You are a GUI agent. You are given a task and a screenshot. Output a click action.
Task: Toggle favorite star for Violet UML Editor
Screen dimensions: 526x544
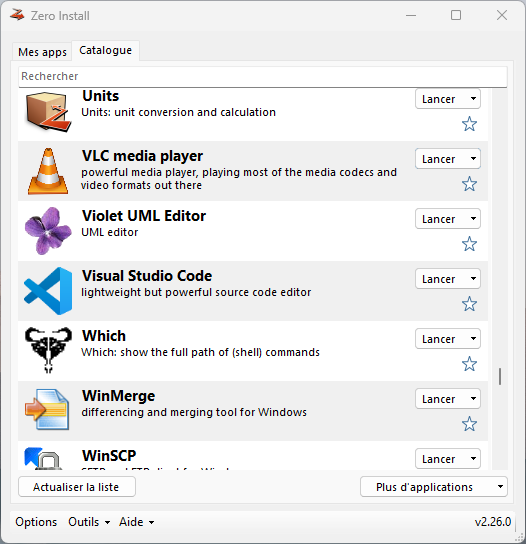tap(469, 244)
